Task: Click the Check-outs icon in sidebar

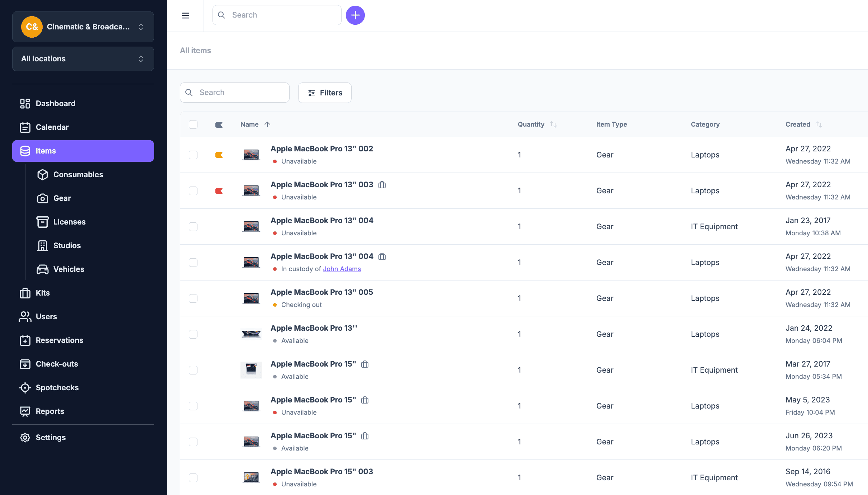Action: [25, 364]
